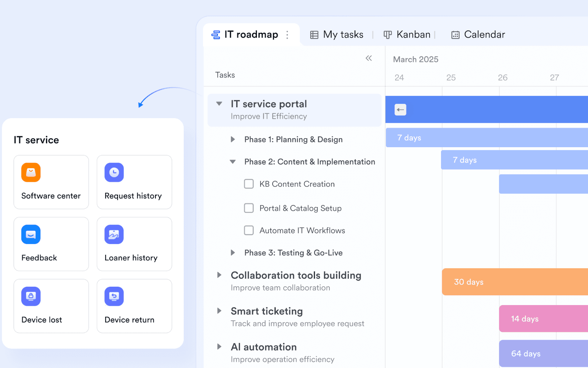Click the Tasks column header
The height and width of the screenshot is (368, 588).
pyautogui.click(x=225, y=75)
